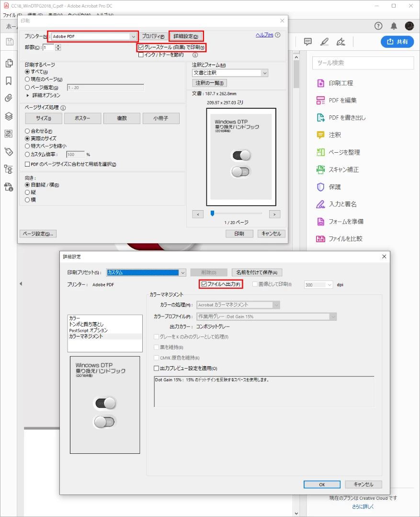Viewport: 420px width, 517px height.
Task: Select the 特大ページを縮小 radio button
Action: tap(27, 146)
